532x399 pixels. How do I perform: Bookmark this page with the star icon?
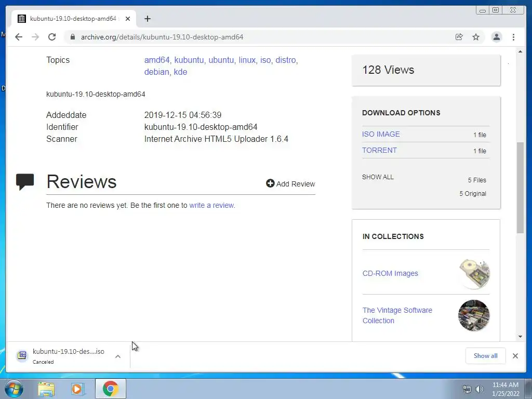pos(476,37)
